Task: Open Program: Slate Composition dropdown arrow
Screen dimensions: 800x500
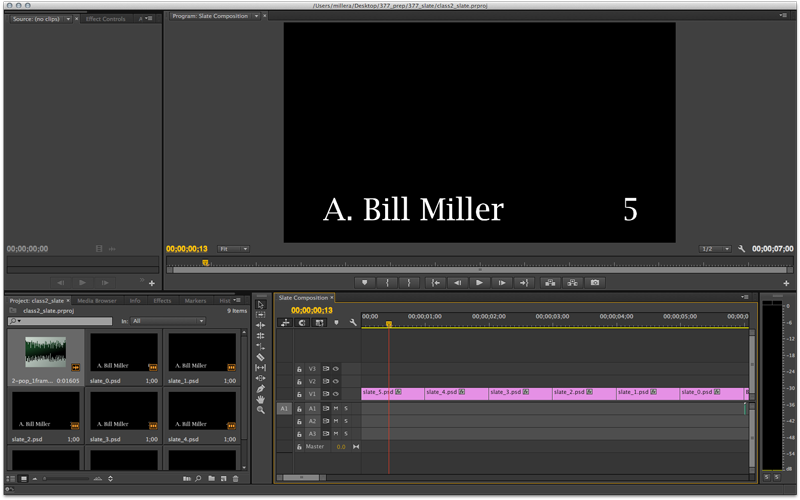Action: coord(256,16)
